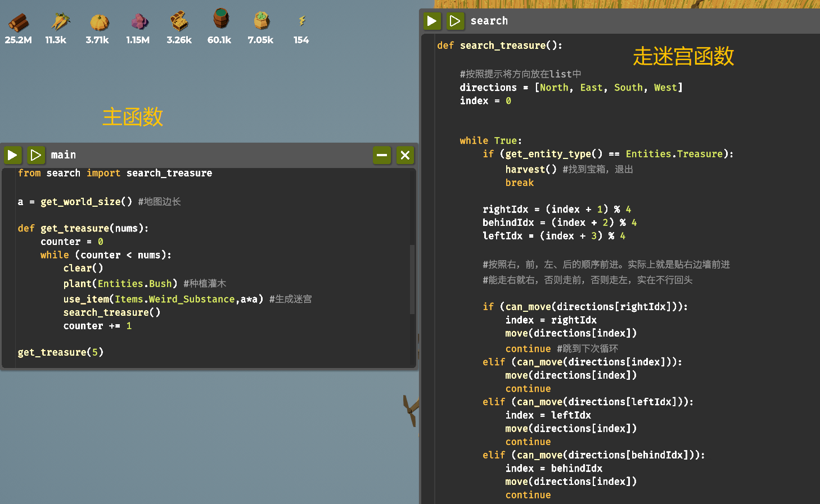Select the main window title bar name

[x=63, y=155]
